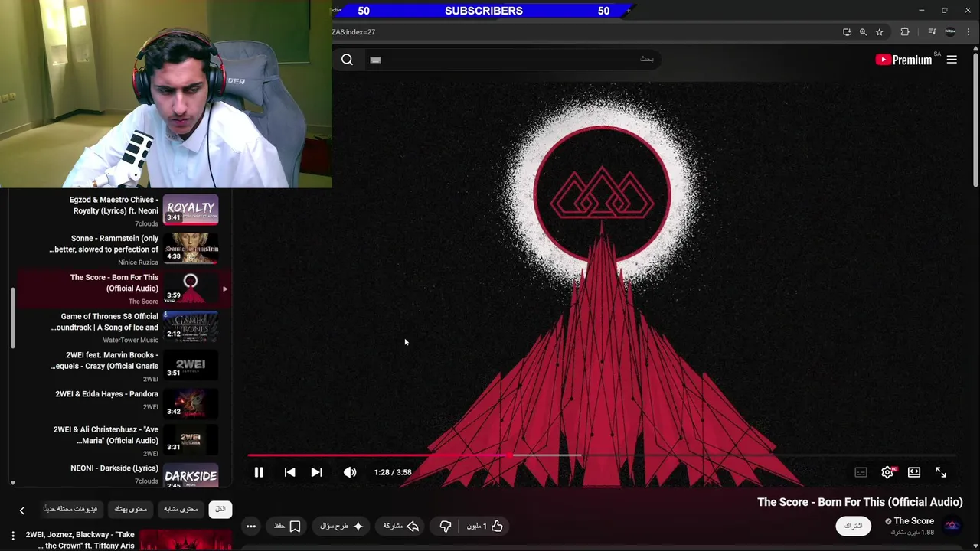Select 'The Score - Born For This' playlist row
Image resolution: width=980 pixels, height=551 pixels.
(x=122, y=289)
